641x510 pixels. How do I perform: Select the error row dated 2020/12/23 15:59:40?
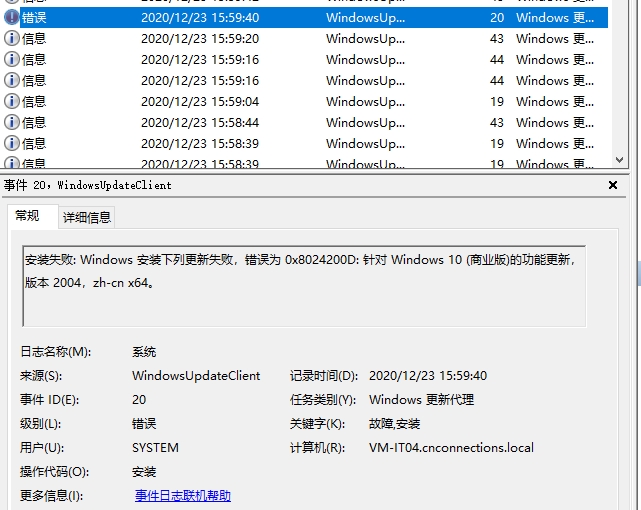306,17
